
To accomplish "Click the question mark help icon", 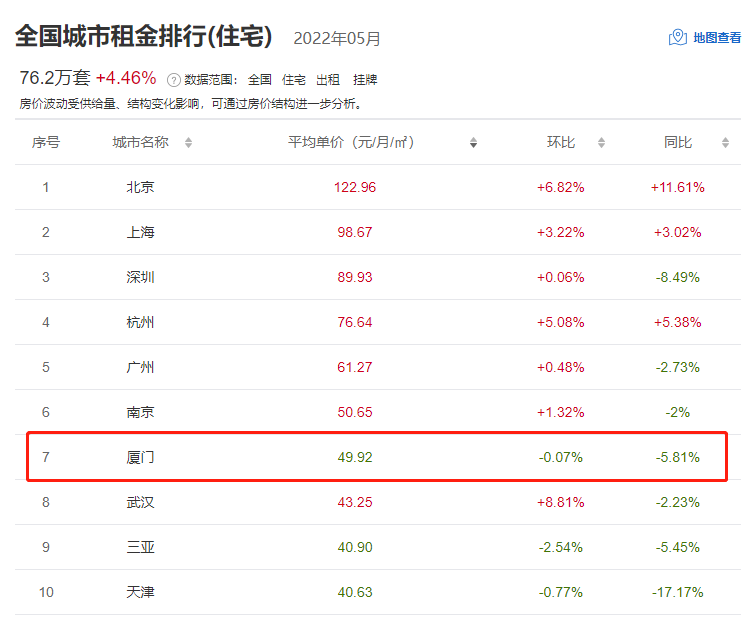I will [173, 80].
